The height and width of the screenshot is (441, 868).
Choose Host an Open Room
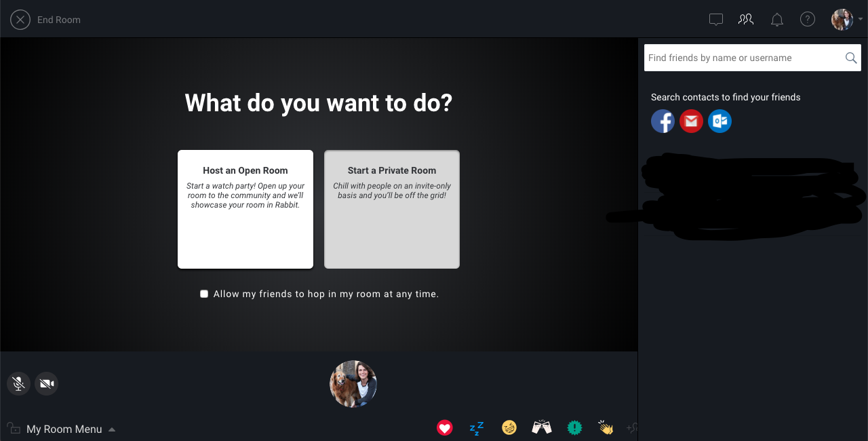[245, 209]
